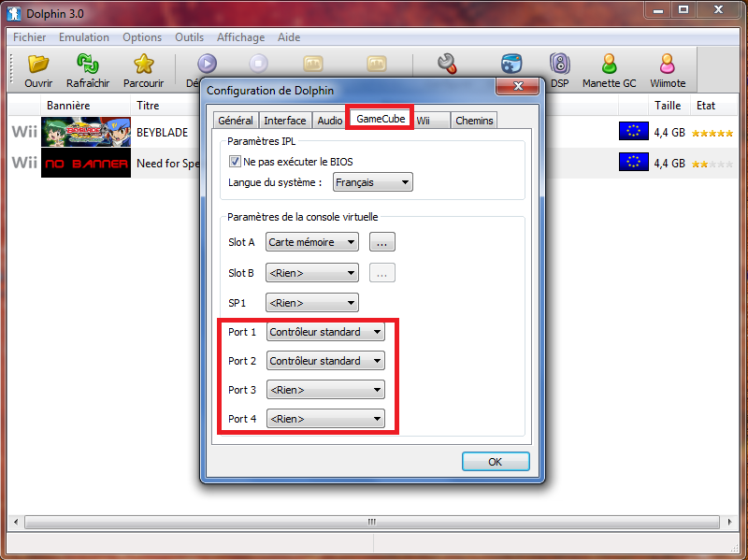Maximize the Dolphin 3.0 window
The width and height of the screenshot is (748, 560).
(x=683, y=10)
